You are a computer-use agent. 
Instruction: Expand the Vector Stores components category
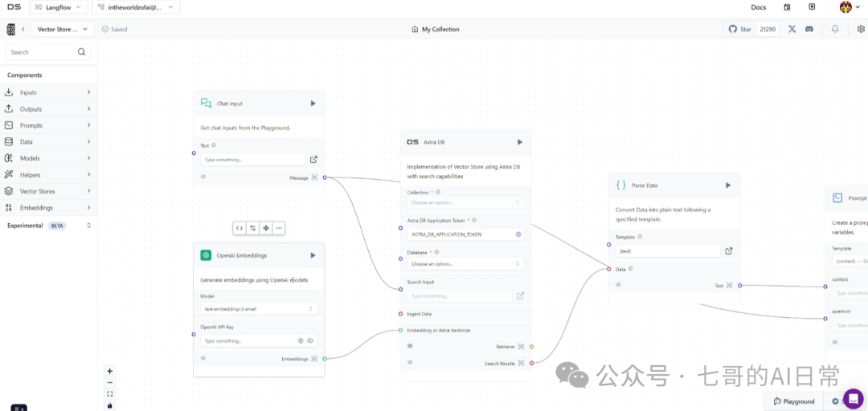click(x=48, y=191)
